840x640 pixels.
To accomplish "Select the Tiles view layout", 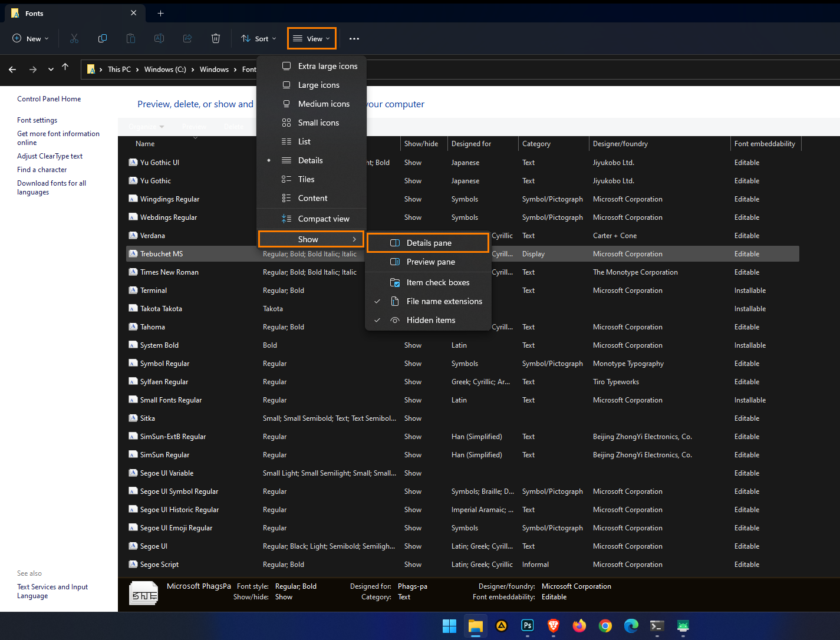I will point(312,179).
